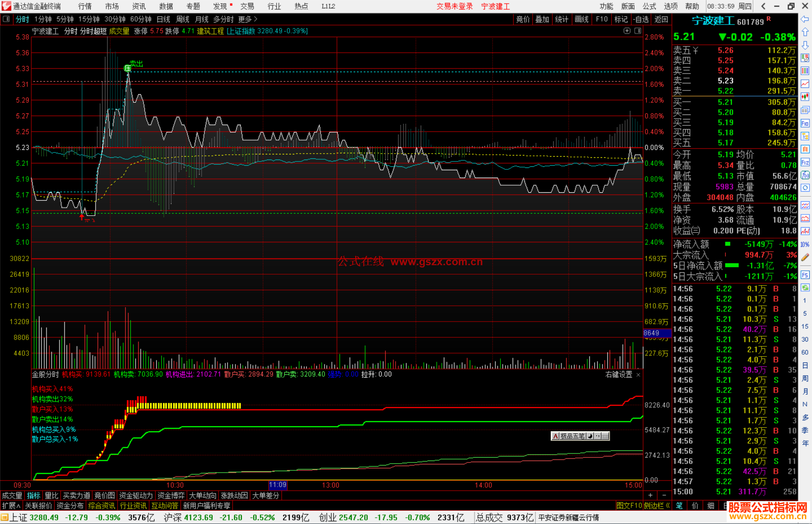Screen dimensions: 812x524
Task: Click the 上证 index value in status bar
Action: (44, 517)
